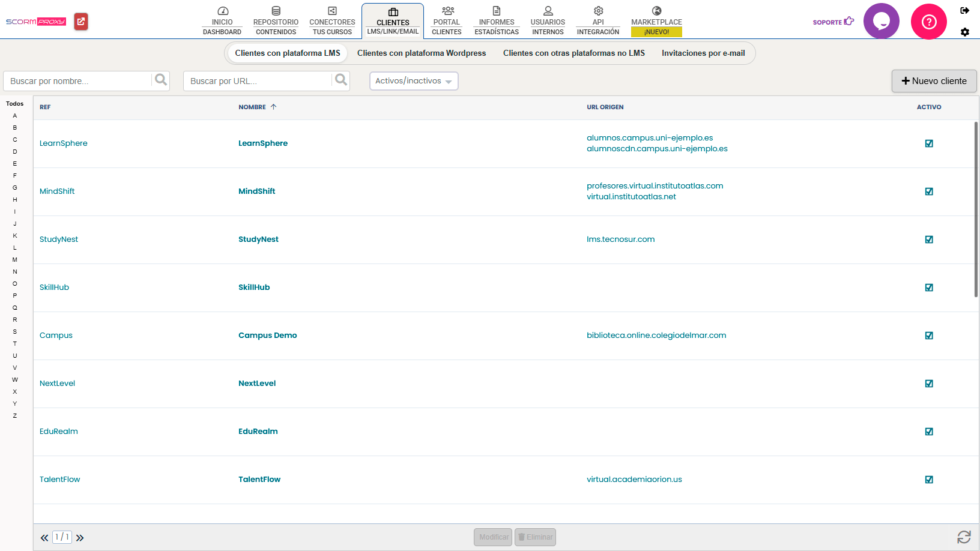The image size is (980, 551).
Task: Open the Marketplace section
Action: [x=656, y=21]
